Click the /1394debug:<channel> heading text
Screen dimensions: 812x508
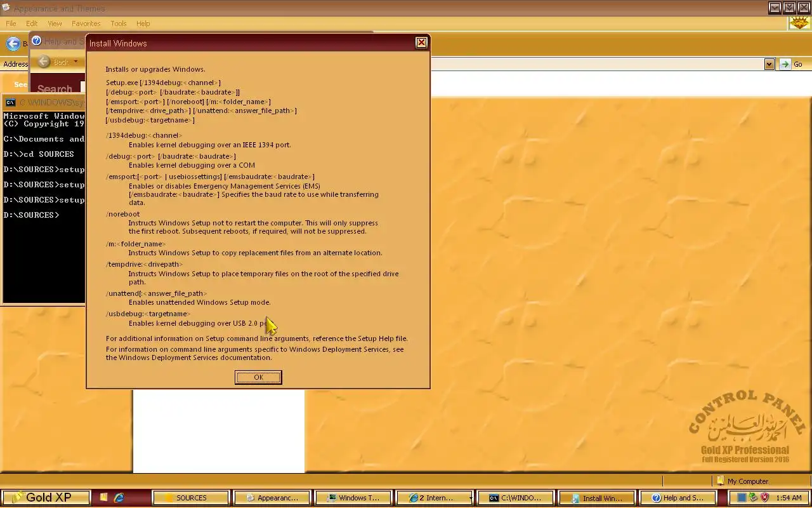click(x=143, y=135)
